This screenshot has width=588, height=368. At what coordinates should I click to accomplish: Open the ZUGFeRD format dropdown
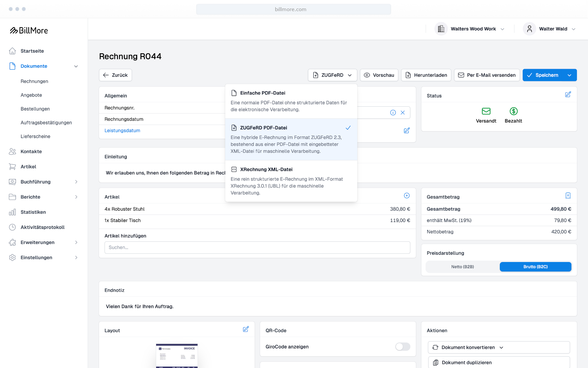[333, 75]
